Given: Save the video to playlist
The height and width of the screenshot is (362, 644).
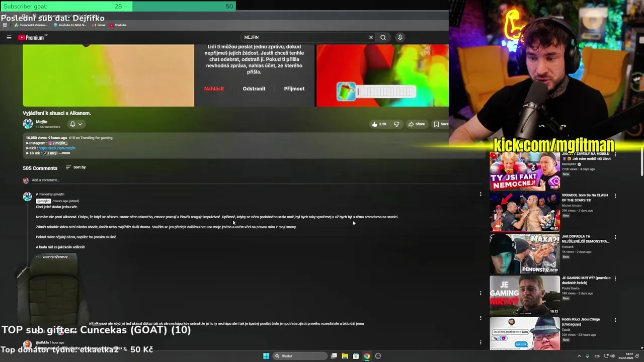Looking at the screenshot, I should (441, 124).
